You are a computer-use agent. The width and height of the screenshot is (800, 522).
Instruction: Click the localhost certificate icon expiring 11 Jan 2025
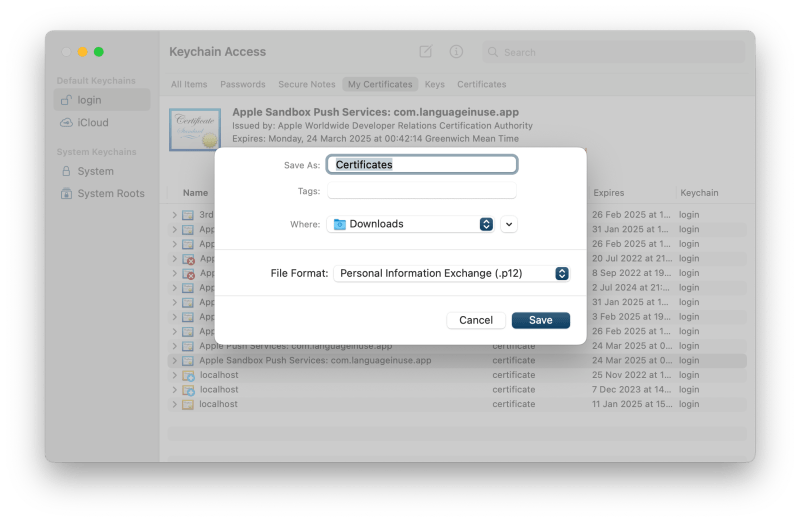coord(188,404)
